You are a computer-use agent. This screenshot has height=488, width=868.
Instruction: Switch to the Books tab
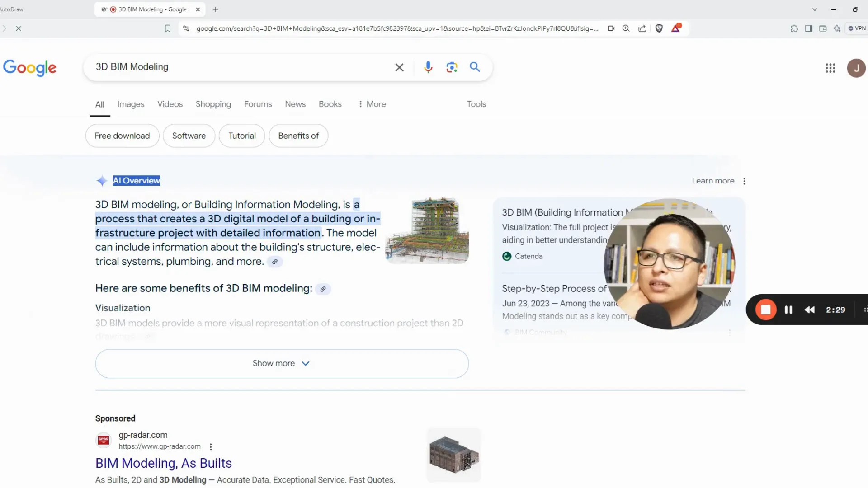point(330,104)
